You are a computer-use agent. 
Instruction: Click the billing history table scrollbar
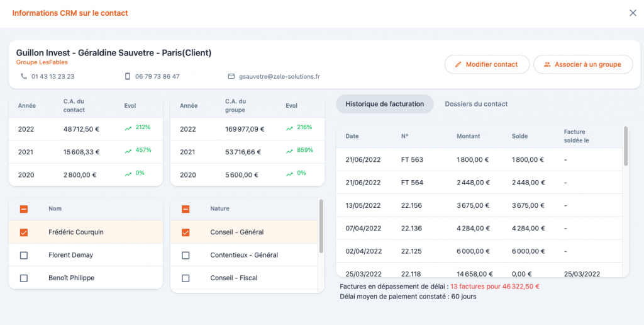point(625,147)
